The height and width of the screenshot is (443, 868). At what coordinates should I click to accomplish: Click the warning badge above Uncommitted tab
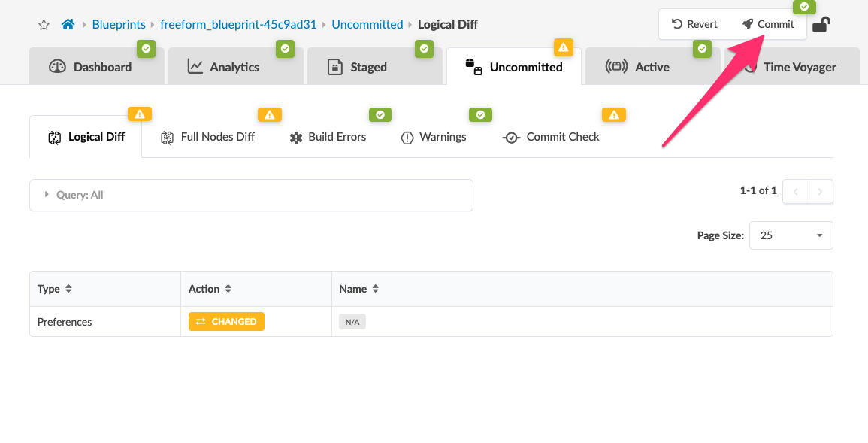[563, 47]
